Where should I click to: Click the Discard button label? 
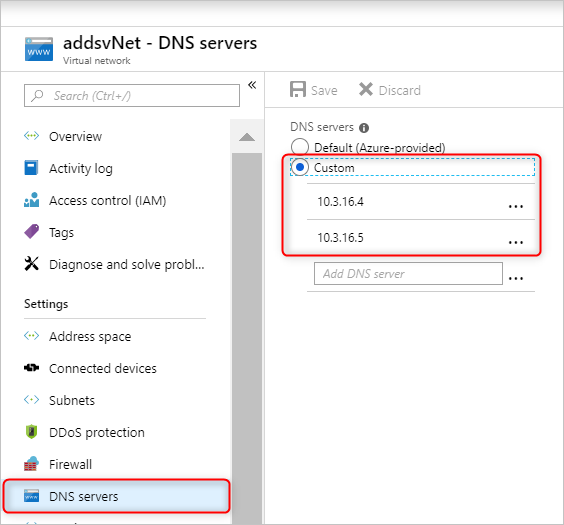pos(400,90)
